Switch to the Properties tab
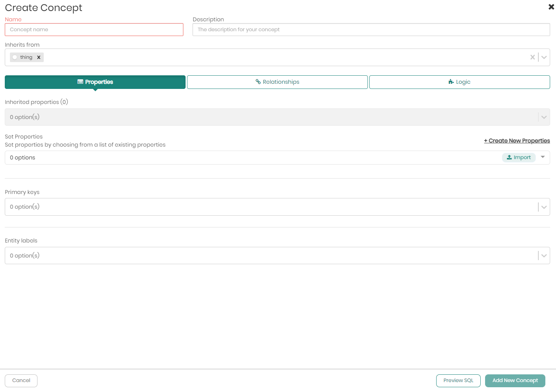The height and width of the screenshot is (392, 556). coord(95,82)
